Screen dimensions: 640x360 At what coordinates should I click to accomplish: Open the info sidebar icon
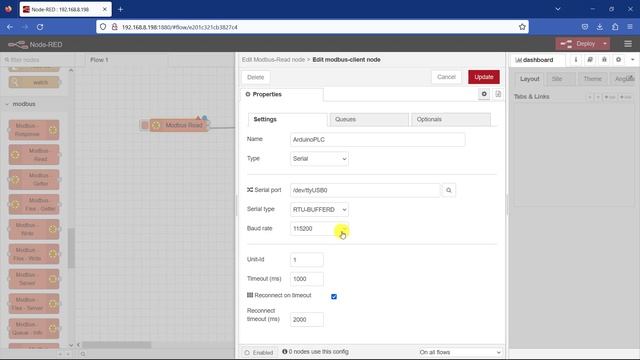pos(576,60)
